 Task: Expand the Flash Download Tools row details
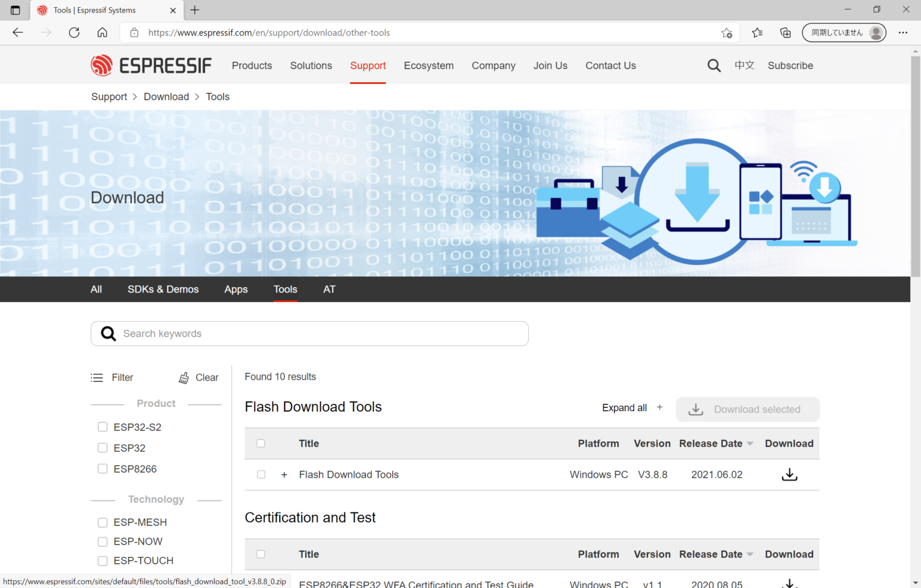[284, 475]
